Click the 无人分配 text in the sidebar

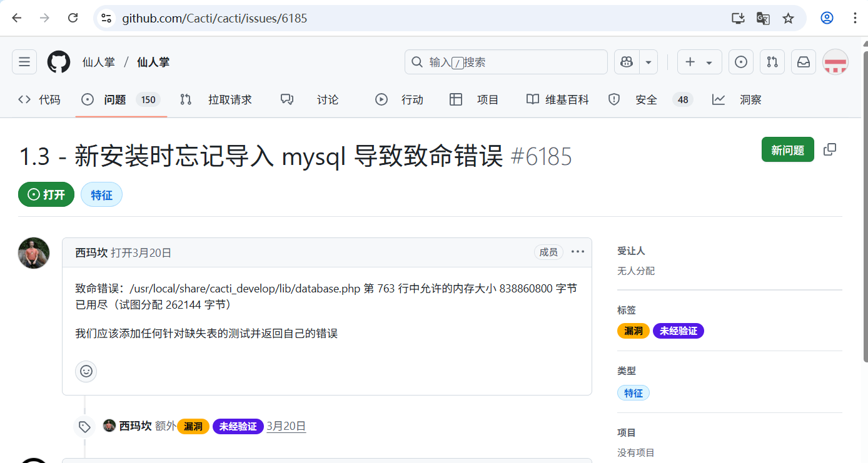coord(636,271)
